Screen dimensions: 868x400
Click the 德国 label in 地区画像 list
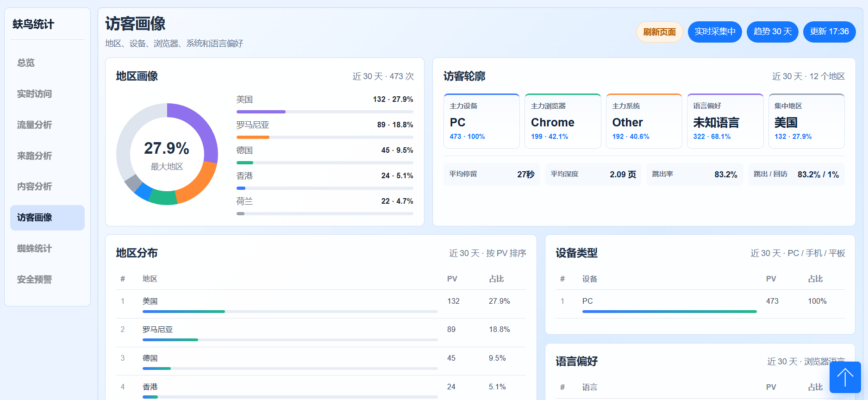tap(244, 150)
